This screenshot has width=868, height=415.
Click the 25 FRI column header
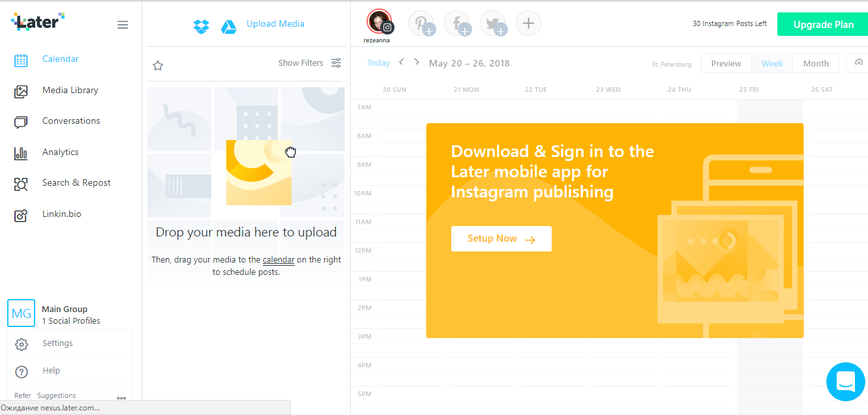click(x=749, y=90)
